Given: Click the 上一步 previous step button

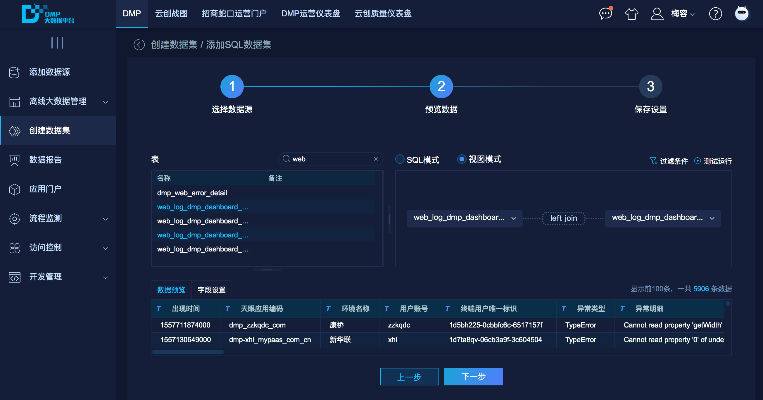Looking at the screenshot, I should click(x=409, y=376).
